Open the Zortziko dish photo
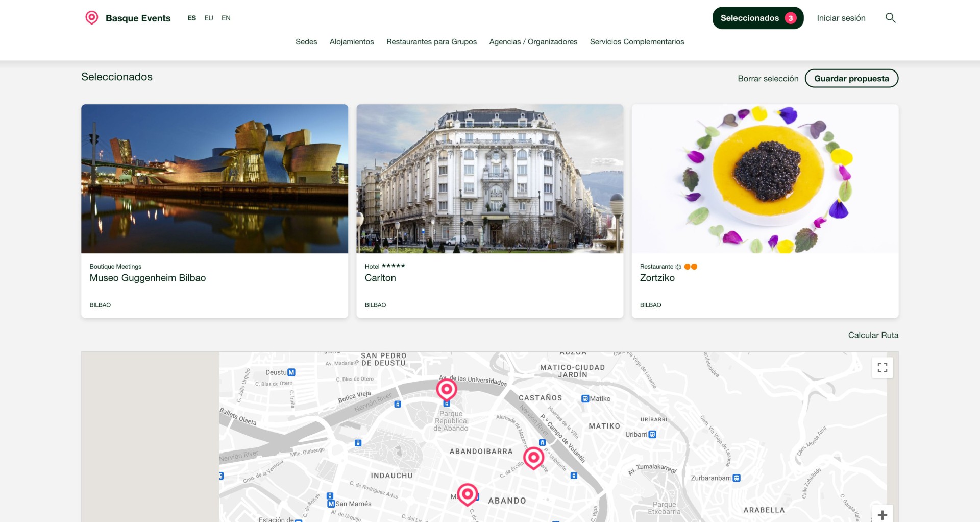 [x=765, y=179]
